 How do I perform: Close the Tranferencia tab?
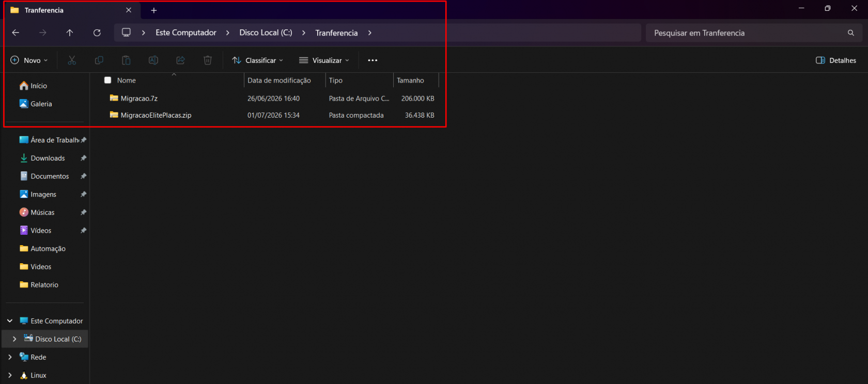pos(129,10)
